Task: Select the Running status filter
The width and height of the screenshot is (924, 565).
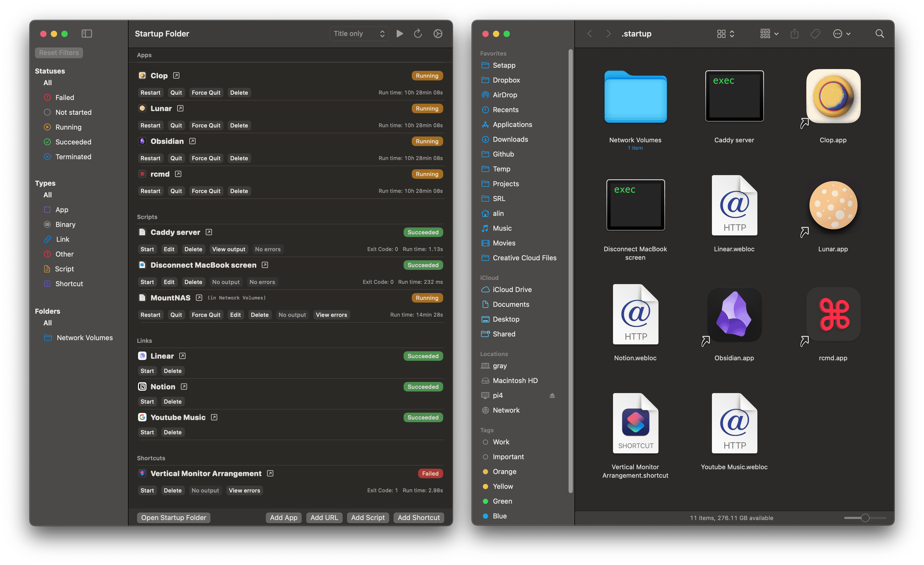Action: (x=68, y=127)
